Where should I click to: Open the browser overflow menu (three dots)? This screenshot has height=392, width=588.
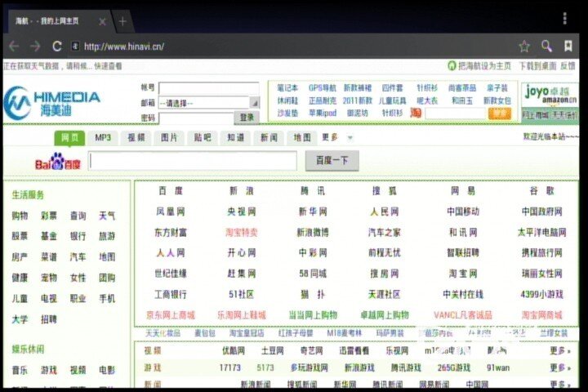tap(565, 19)
